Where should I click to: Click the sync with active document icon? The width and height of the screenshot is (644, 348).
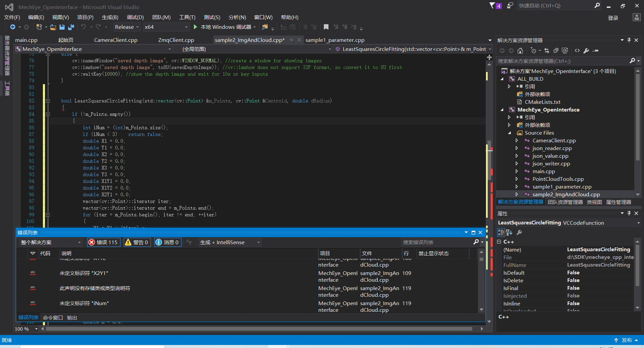[x=547, y=51]
